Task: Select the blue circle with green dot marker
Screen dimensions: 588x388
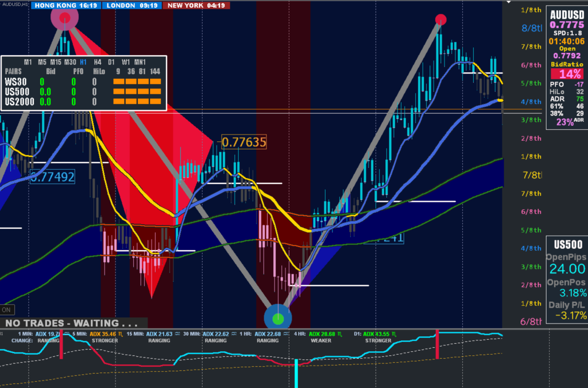Action: click(278, 317)
